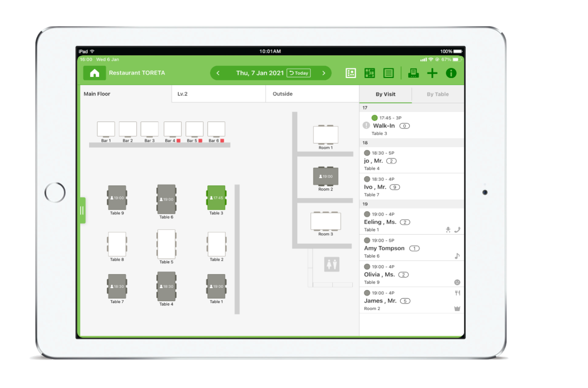Viewport: 588px width, 388px height.
Task: Open the previous day with the left chevron
Action: tap(218, 73)
